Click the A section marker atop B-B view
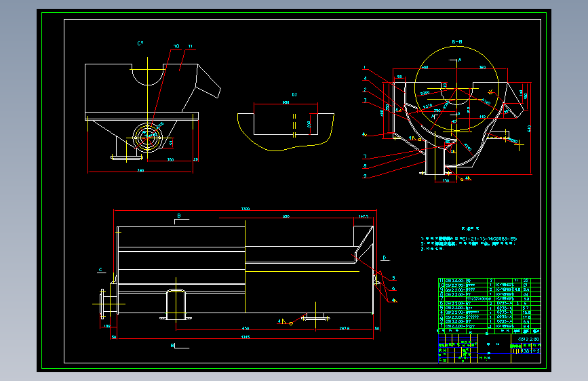 point(460,60)
